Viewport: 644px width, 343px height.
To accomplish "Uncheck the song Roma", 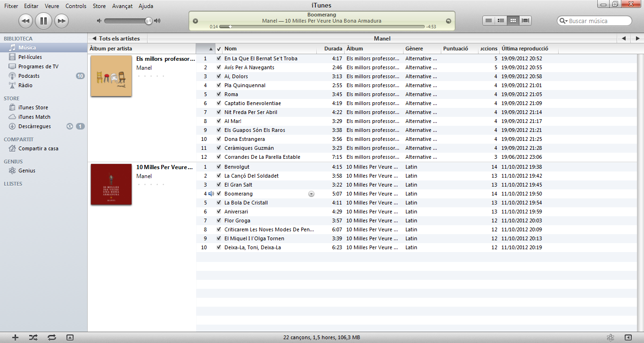I will click(x=219, y=94).
